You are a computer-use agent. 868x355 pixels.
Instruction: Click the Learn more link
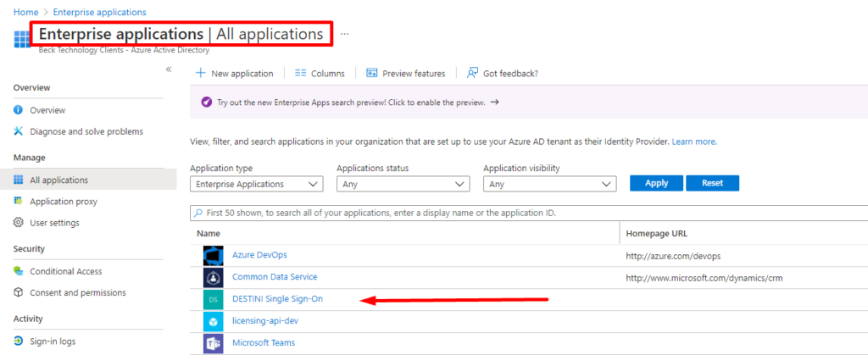694,141
